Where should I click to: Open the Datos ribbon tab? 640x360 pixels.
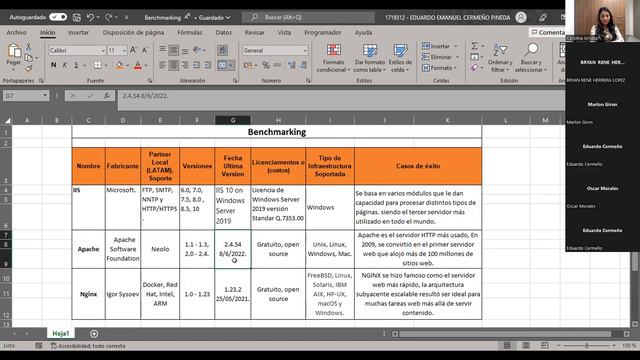click(224, 32)
